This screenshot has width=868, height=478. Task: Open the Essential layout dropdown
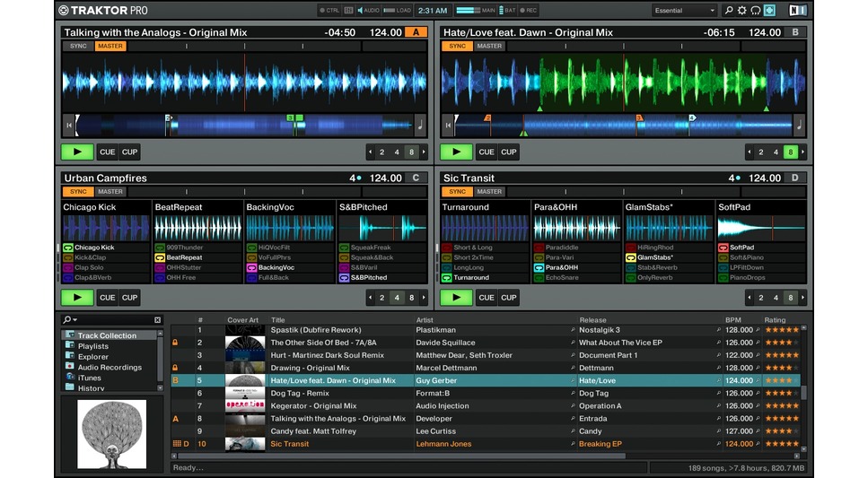pos(684,11)
